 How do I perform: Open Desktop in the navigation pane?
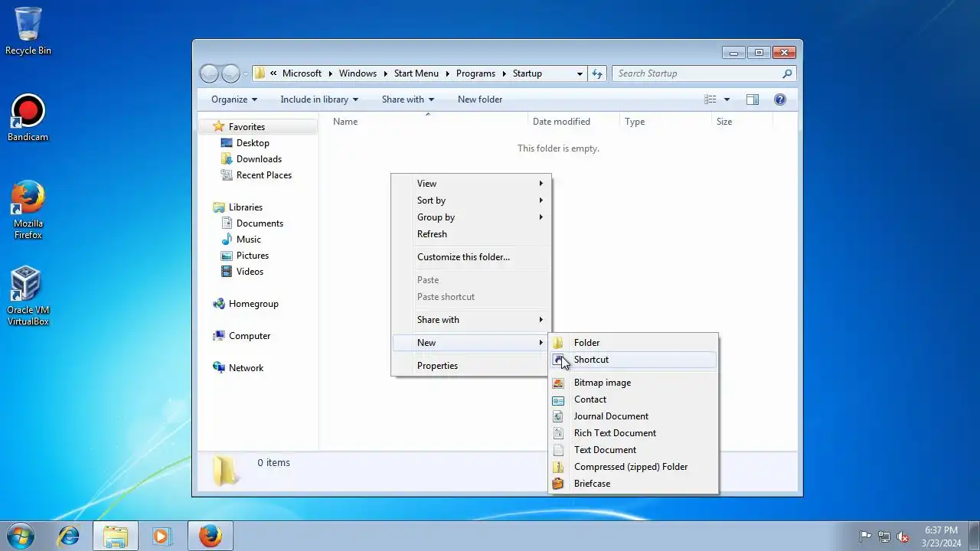pos(253,143)
